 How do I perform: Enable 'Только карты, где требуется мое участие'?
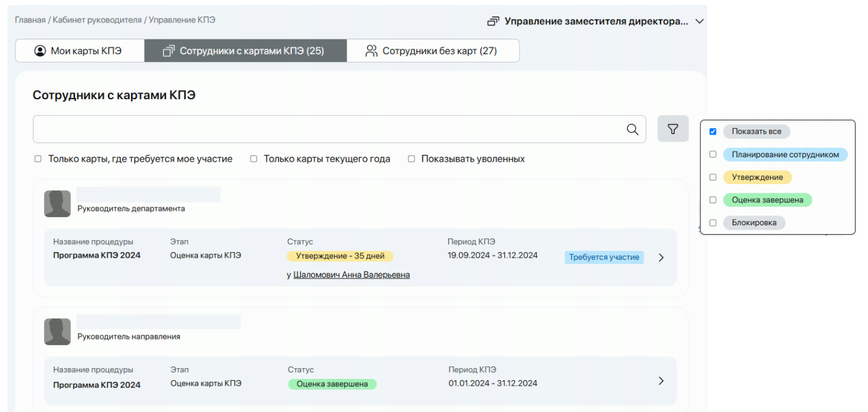38,159
